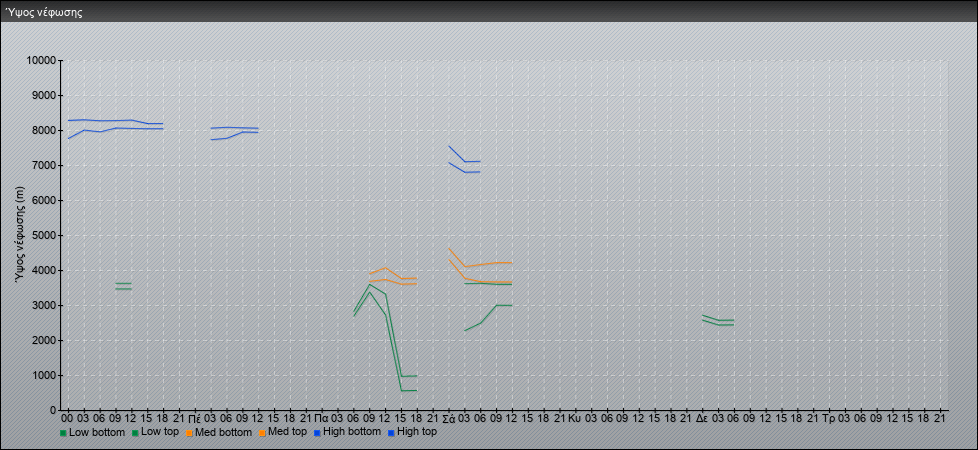Click the green Low top color square

pos(135,433)
